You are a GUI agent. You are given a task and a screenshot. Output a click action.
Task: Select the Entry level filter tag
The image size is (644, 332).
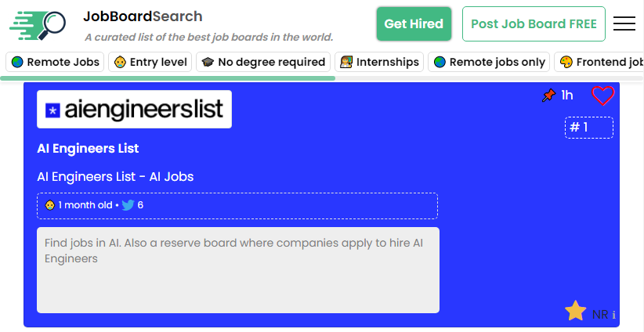point(150,62)
